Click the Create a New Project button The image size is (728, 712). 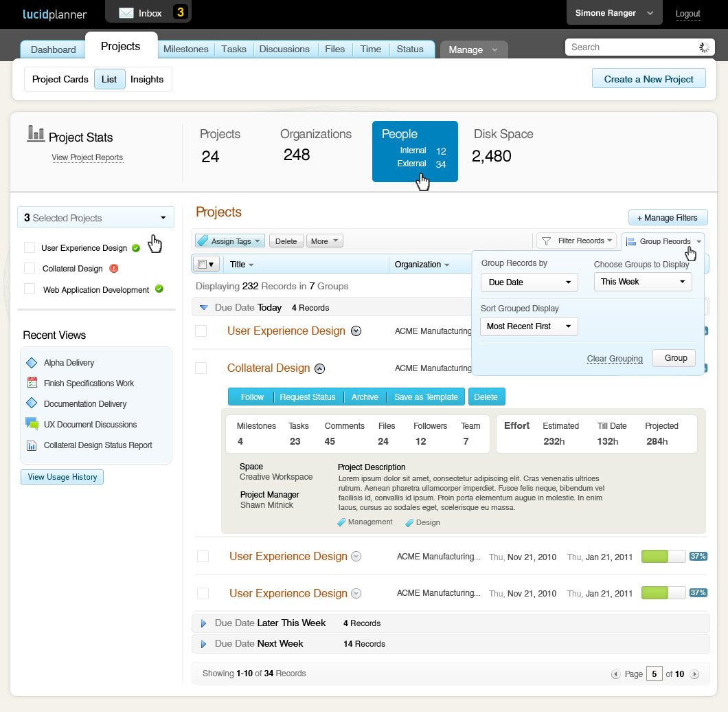648,79
